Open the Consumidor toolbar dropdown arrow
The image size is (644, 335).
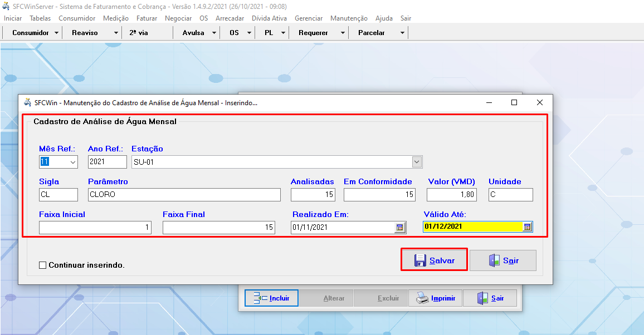[x=56, y=33]
